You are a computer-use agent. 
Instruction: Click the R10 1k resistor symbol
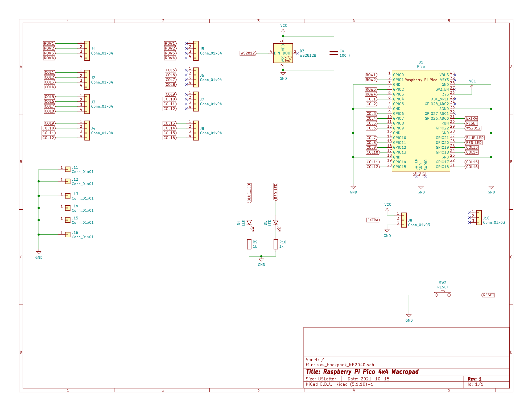[276, 244]
